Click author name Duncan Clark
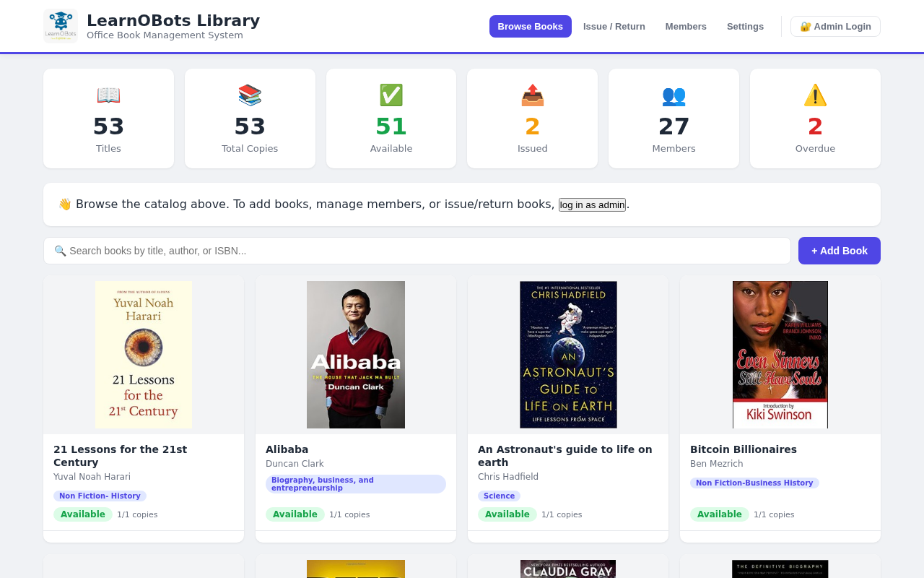The width and height of the screenshot is (924, 578). click(x=295, y=464)
